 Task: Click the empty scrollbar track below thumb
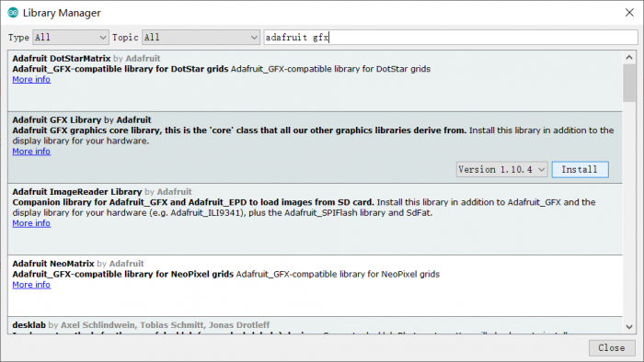click(x=628, y=210)
